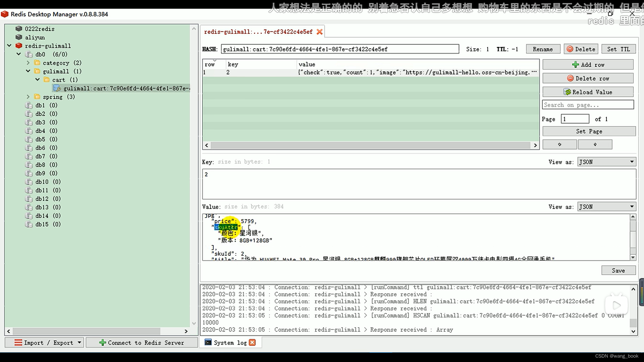
Task: Click the value editor scroll up arrow
Action: pos(633,217)
